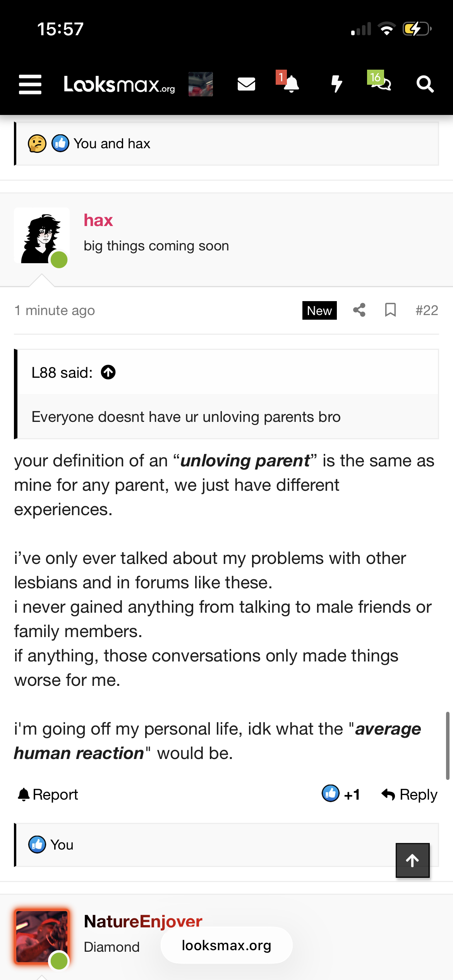Open the conversations chat bubbles icon
The height and width of the screenshot is (980, 453).
pos(381,83)
